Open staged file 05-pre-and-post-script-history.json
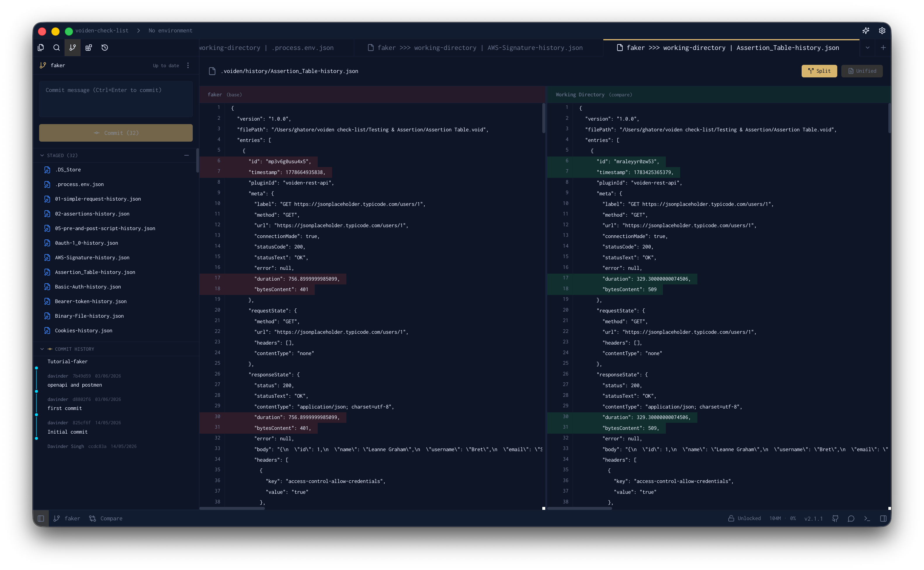Screen dimensions: 924x570 click(116, 228)
